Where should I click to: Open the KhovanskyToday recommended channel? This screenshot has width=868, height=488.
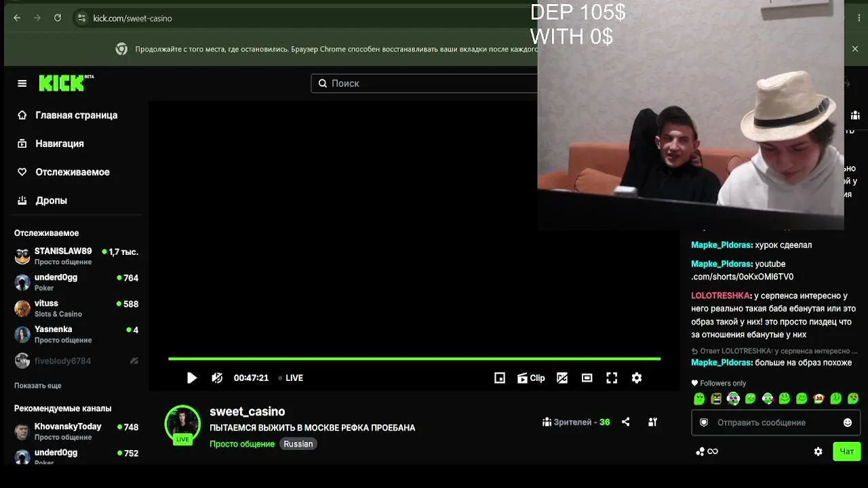coord(77,431)
